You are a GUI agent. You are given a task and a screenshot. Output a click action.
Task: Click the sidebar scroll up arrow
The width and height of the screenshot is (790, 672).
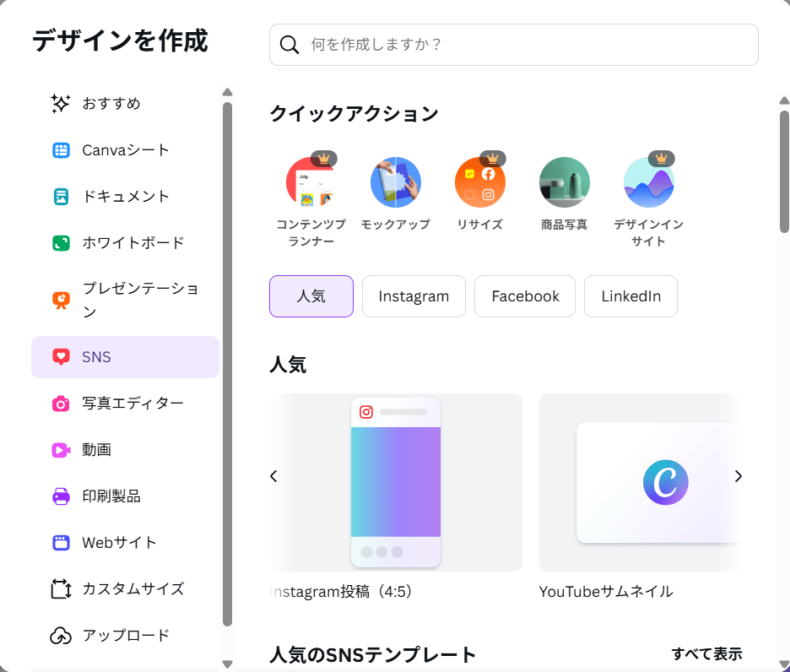point(227,92)
